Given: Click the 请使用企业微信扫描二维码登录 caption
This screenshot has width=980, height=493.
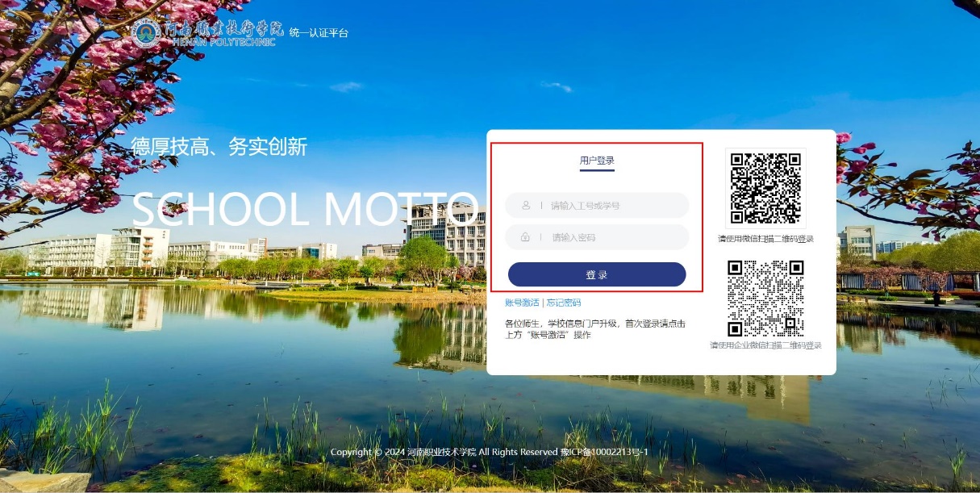Looking at the screenshot, I should pyautogui.click(x=765, y=345).
